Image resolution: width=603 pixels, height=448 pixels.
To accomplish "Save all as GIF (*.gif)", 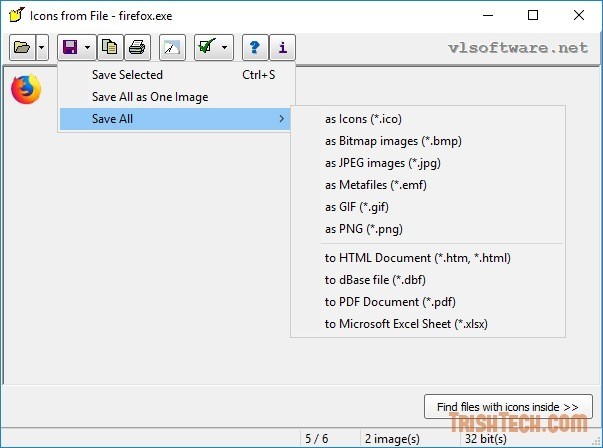I will pyautogui.click(x=428, y=207).
